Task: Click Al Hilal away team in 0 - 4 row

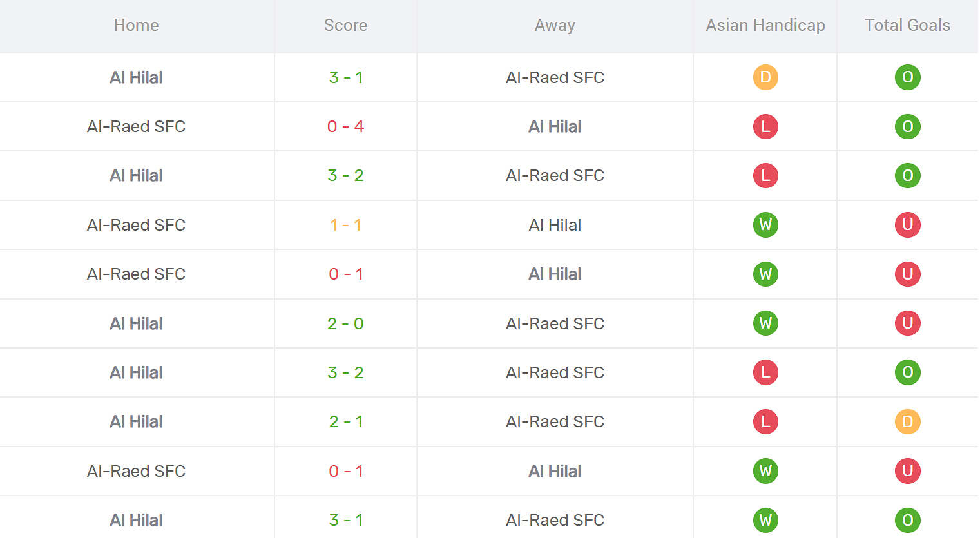Action: point(555,127)
